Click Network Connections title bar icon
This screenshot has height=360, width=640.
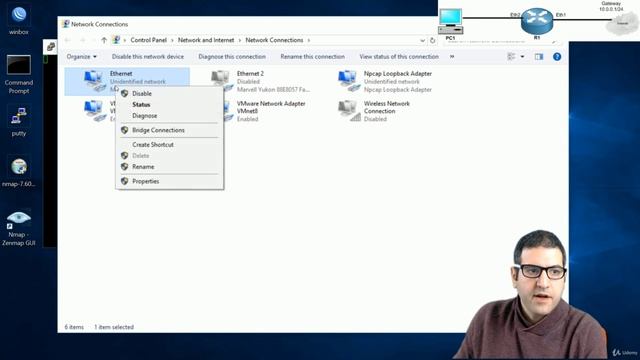65,24
